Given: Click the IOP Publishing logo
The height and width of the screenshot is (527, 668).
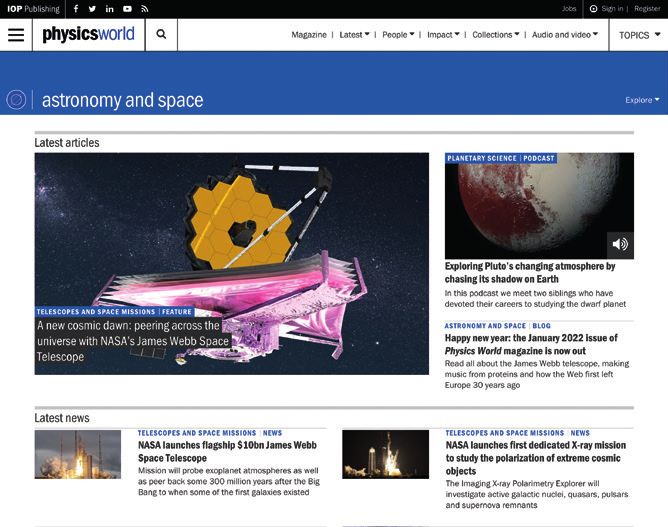Looking at the screenshot, I should 33,9.
